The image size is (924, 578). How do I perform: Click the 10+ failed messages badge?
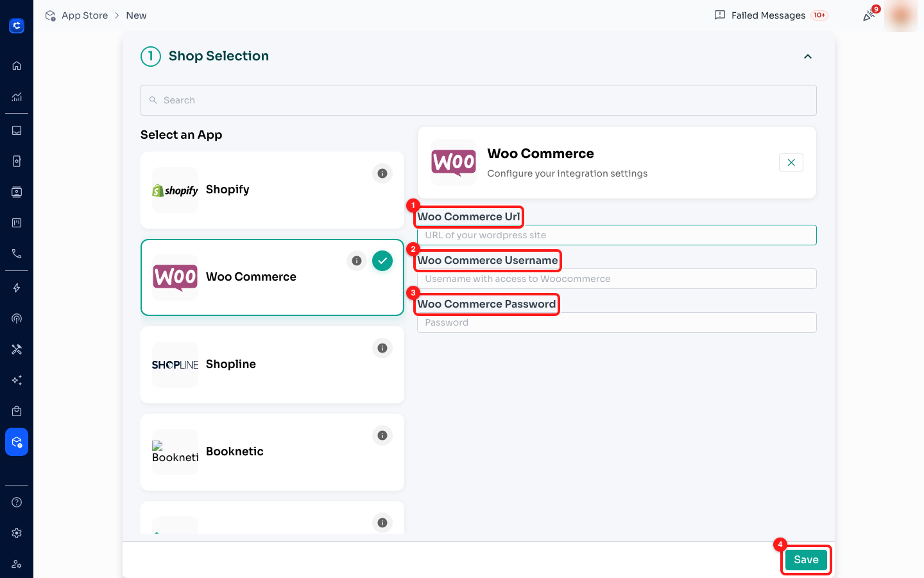pyautogui.click(x=819, y=15)
